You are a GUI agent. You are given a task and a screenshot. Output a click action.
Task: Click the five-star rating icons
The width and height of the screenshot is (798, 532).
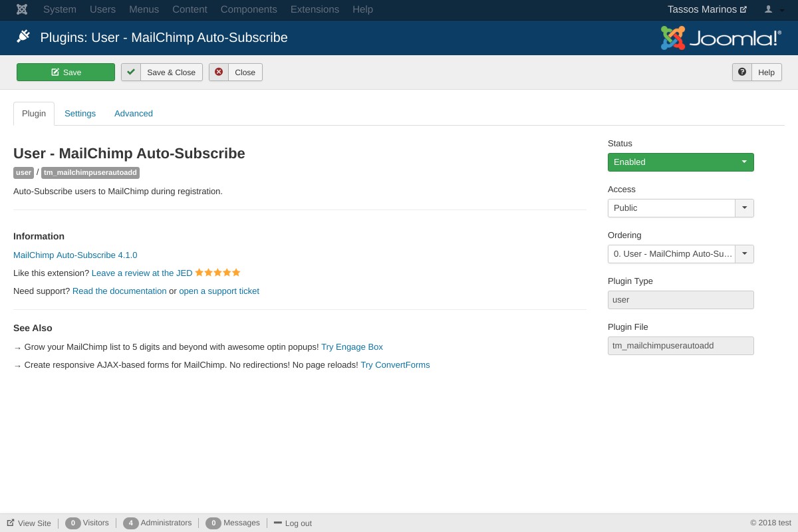pyautogui.click(x=217, y=273)
